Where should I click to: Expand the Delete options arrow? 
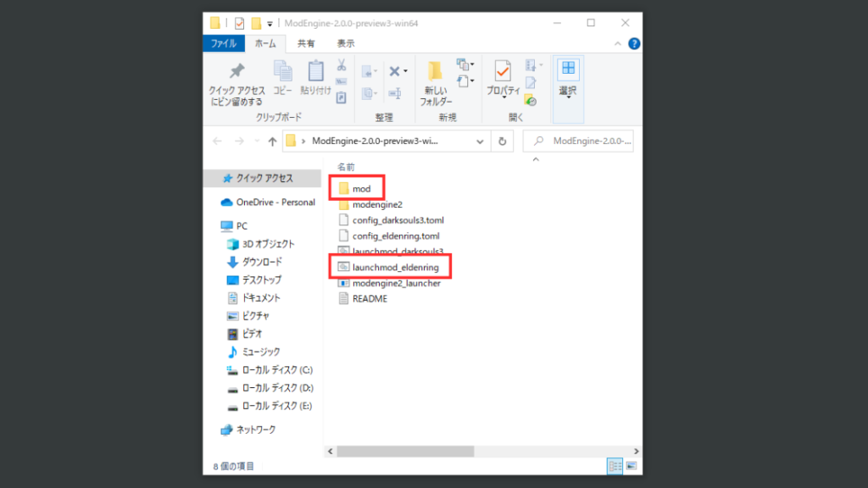click(405, 71)
